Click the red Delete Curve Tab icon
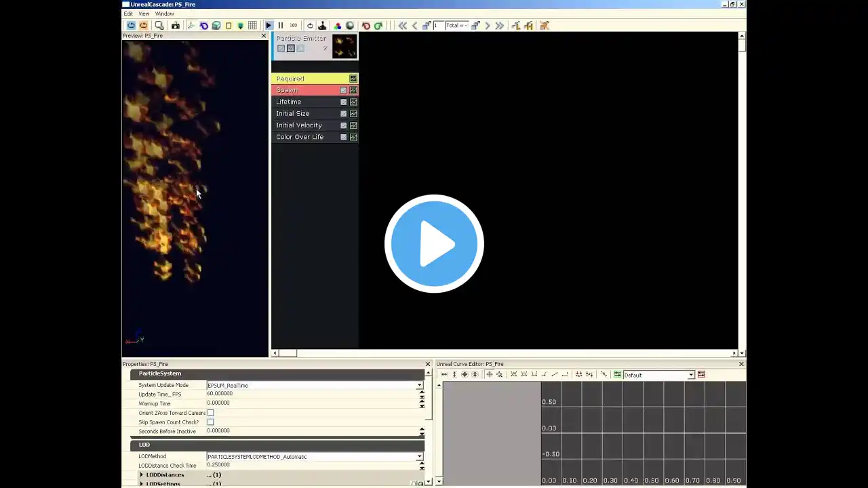Viewport: 868px width, 488px height. [701, 375]
